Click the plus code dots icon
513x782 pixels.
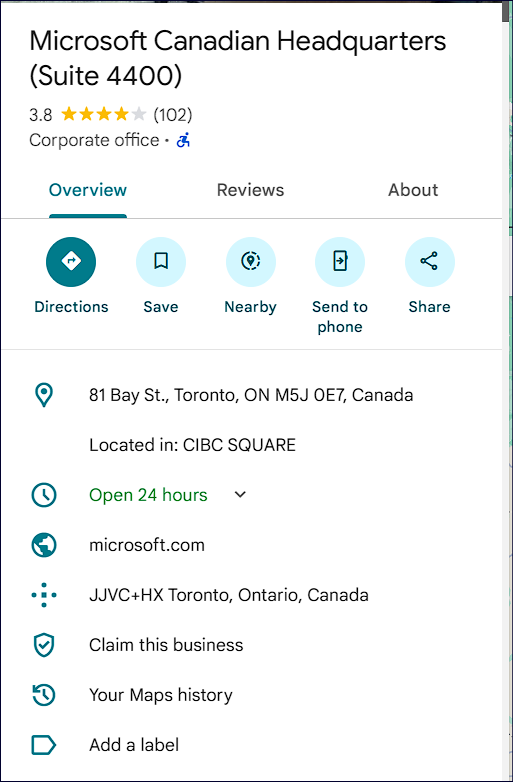click(x=44, y=594)
